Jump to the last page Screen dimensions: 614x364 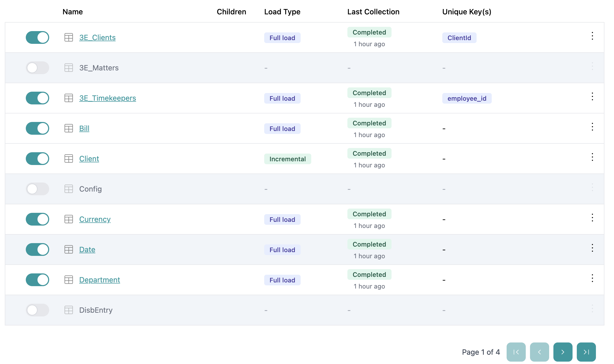(586, 352)
